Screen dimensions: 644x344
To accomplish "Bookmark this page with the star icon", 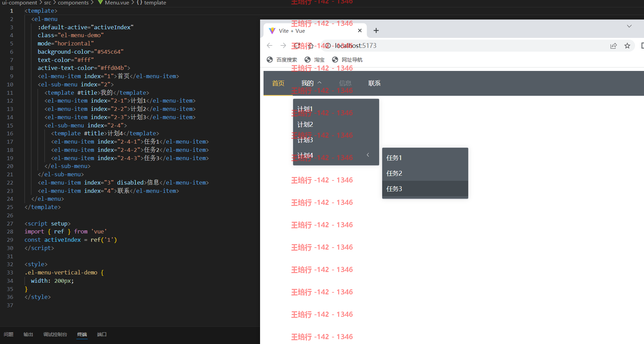I will [627, 46].
